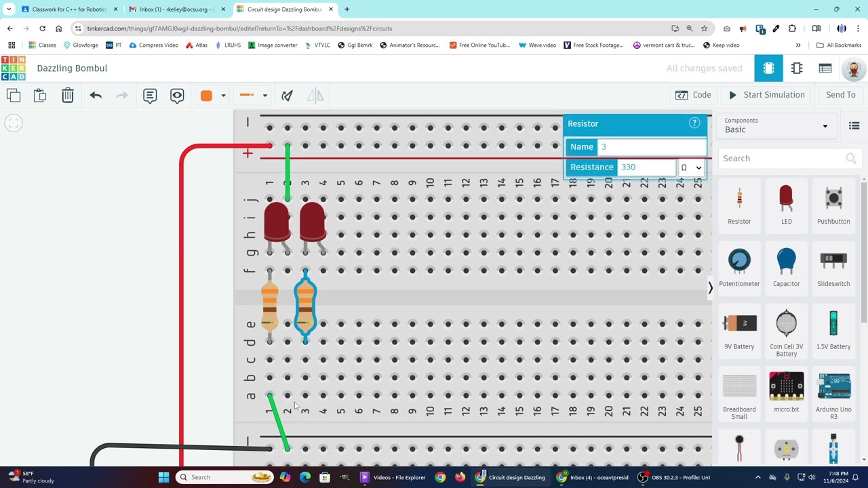Delete the selected component with trash icon

[68, 96]
